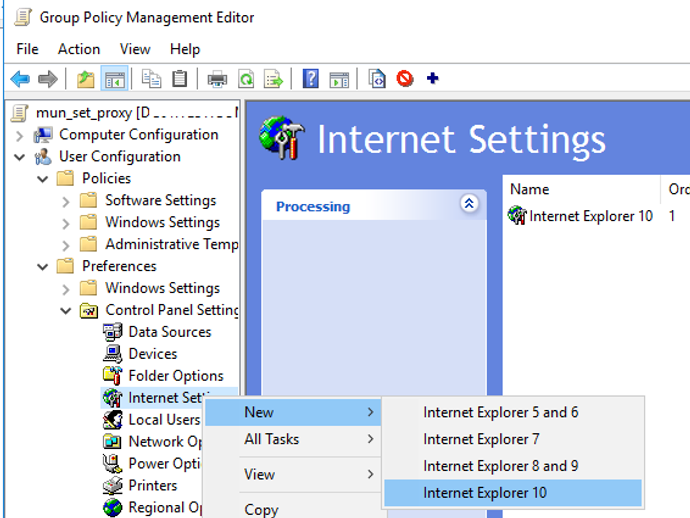This screenshot has height=518, width=690.
Task: Collapse the Preferences folder
Action: [x=43, y=267]
